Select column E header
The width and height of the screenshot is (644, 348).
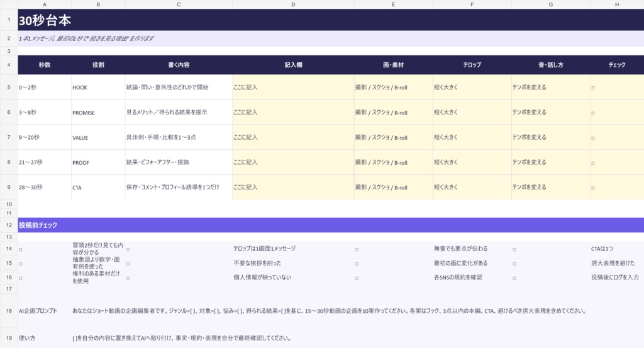pyautogui.click(x=394, y=4)
